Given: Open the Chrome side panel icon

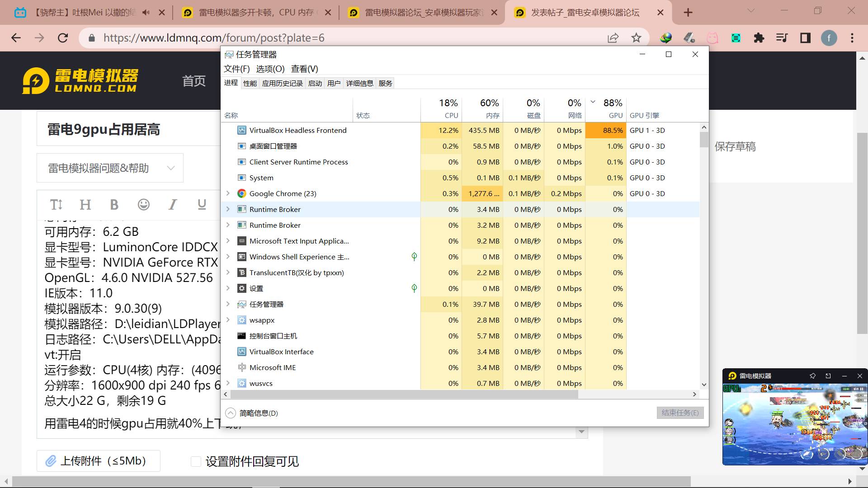Looking at the screenshot, I should click(806, 38).
